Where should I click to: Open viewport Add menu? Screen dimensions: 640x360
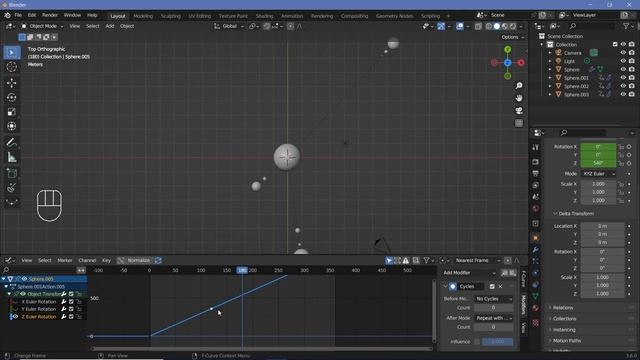pos(110,26)
